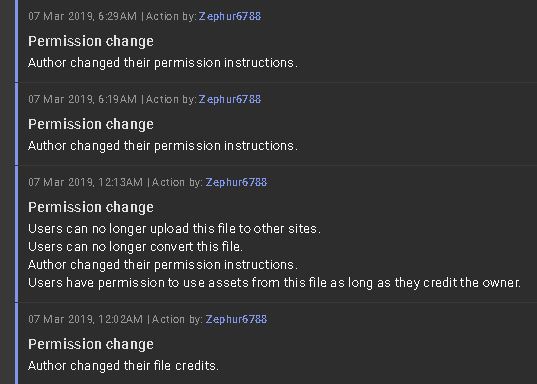Click 'Users have permission to use assets' line
The image size is (537, 384).
(x=274, y=283)
